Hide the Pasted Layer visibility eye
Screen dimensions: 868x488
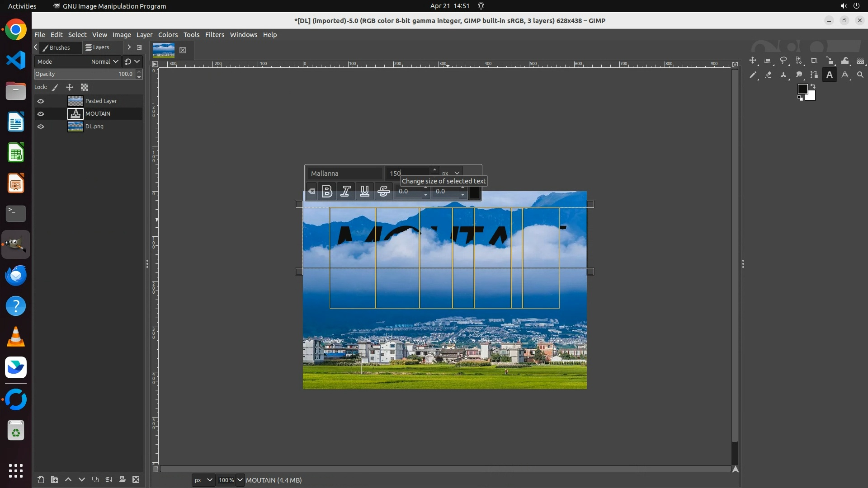[x=41, y=101]
